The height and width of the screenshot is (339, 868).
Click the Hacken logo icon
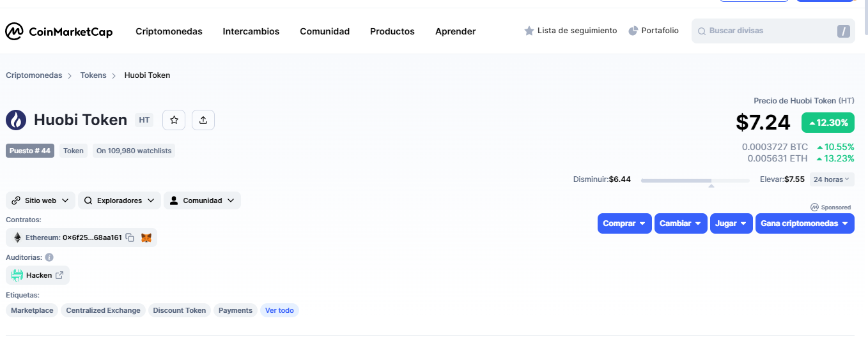tap(17, 275)
